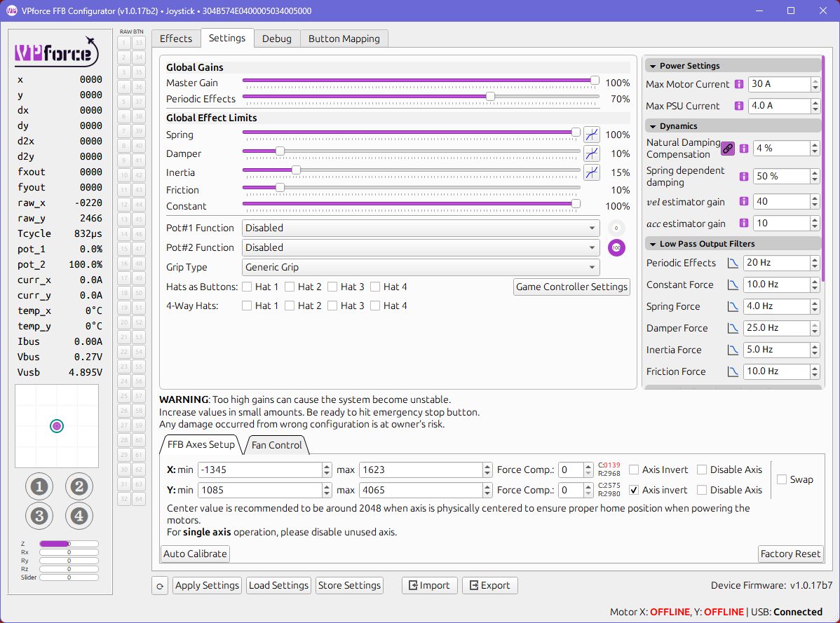Check Disable Axis for X axis
Screen dimensions: 840x623
(x=702, y=470)
